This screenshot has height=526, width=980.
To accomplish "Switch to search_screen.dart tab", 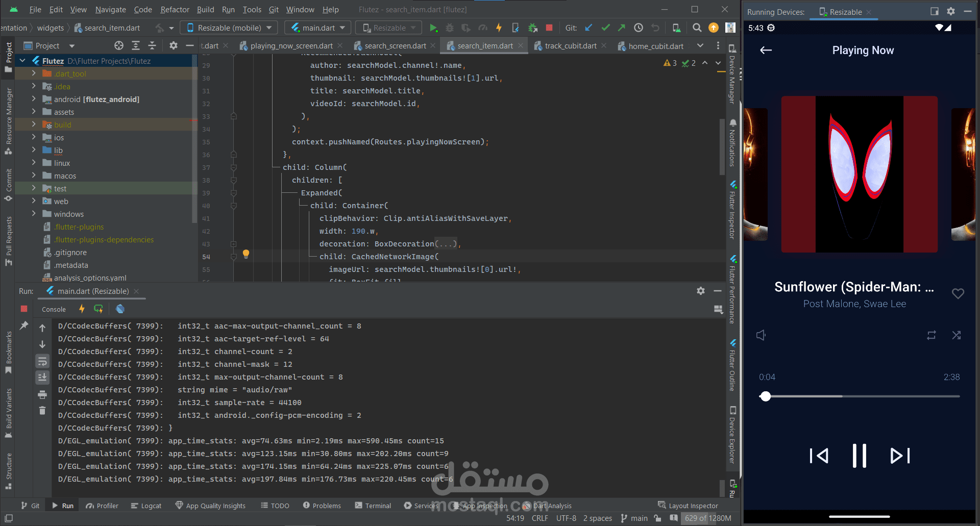I will click(395, 46).
